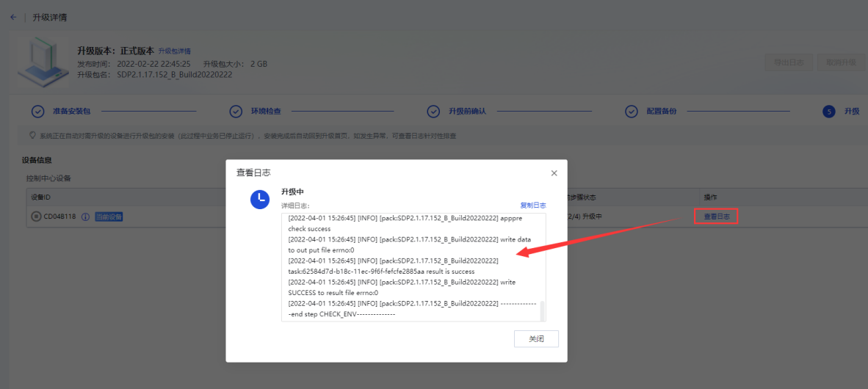
Task: Click the 导出日志 button
Action: [x=789, y=62]
